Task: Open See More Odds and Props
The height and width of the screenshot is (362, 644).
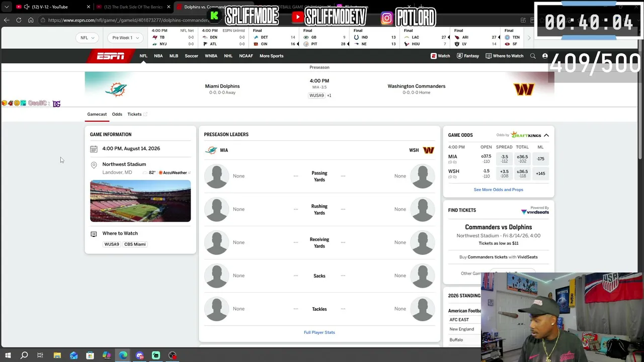Action: 499,190
